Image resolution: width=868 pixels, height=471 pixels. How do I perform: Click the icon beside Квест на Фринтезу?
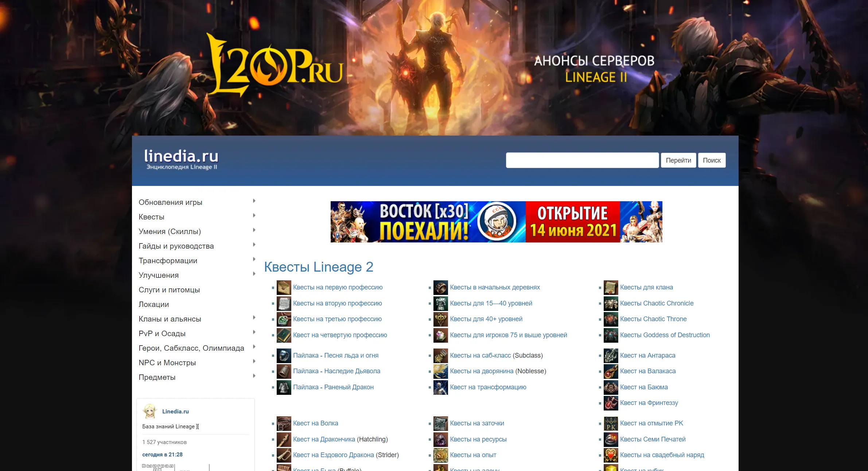click(611, 403)
